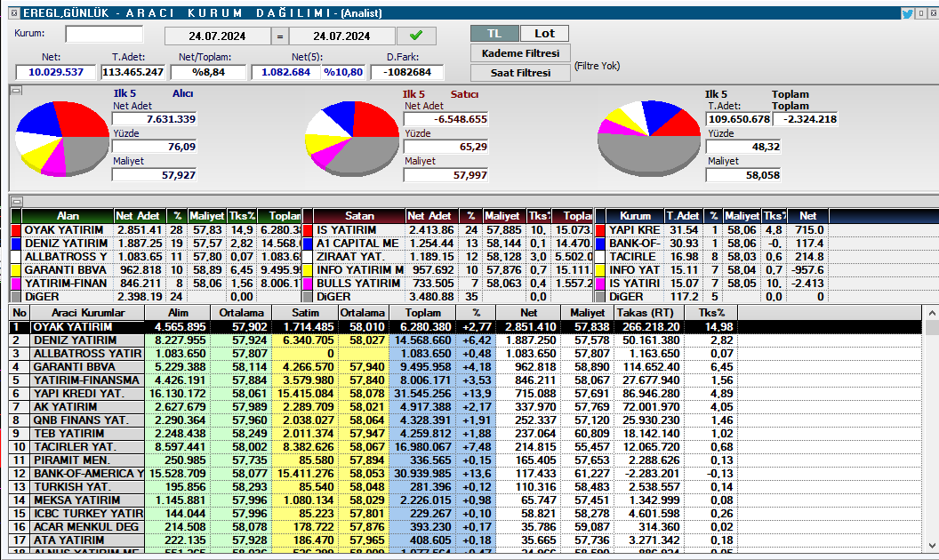939x560 pixels.
Task: Pick yellow swatch beside GARANTI BBVA in Alan table
Action: point(16,270)
